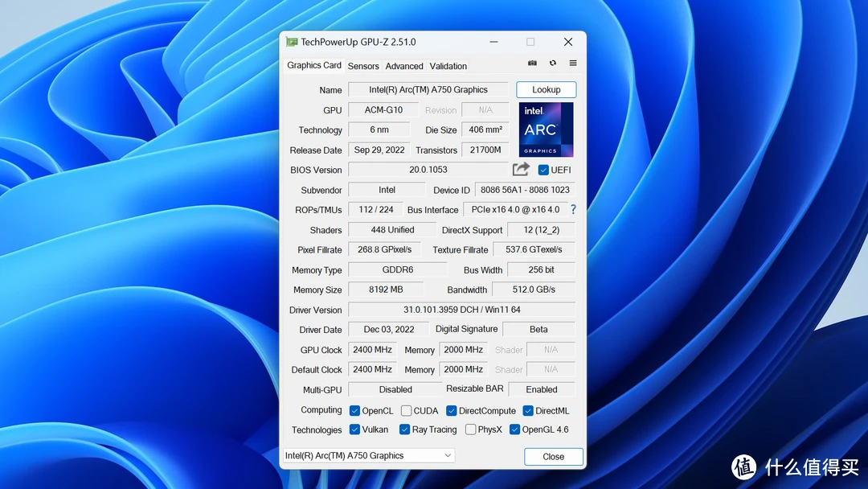Click the Die Size value 406 mm²
The image size is (868, 489).
(485, 129)
